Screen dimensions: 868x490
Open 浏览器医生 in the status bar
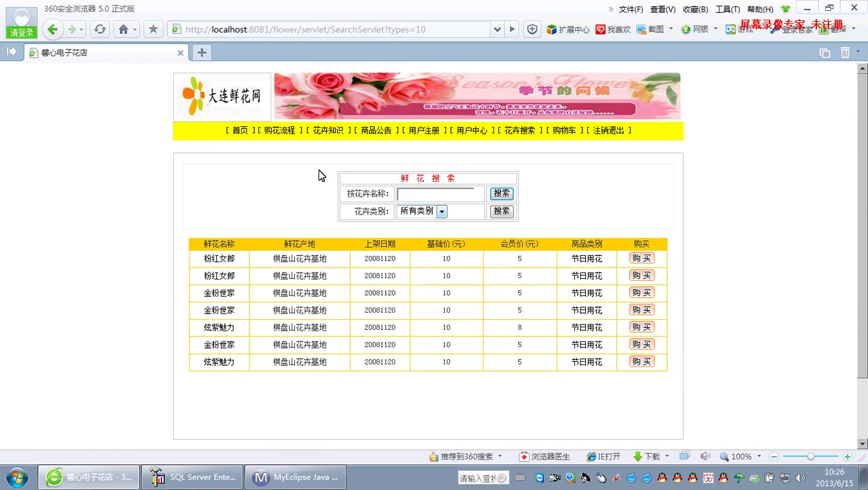point(545,457)
